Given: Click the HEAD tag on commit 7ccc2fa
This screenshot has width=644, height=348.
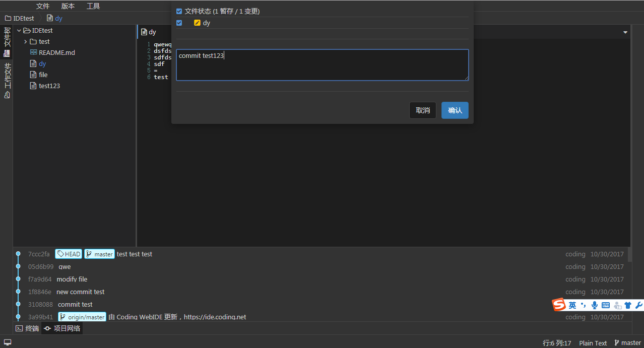Looking at the screenshot, I should pyautogui.click(x=69, y=254).
